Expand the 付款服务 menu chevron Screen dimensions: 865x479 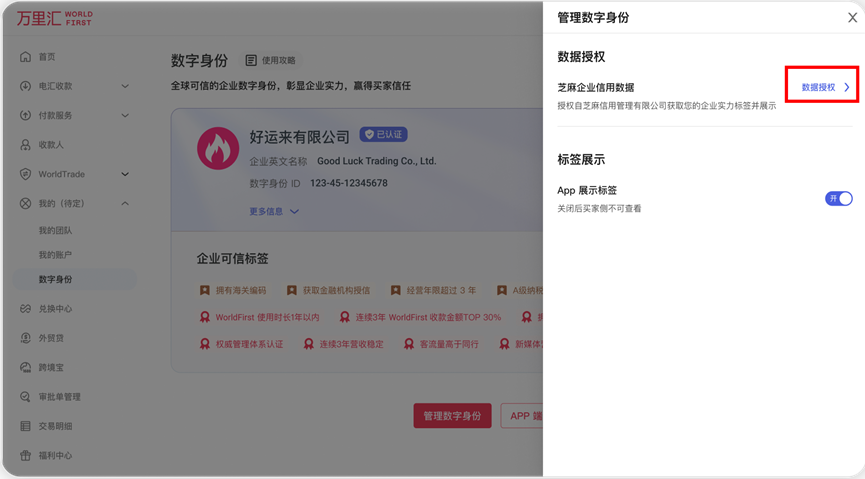125,115
